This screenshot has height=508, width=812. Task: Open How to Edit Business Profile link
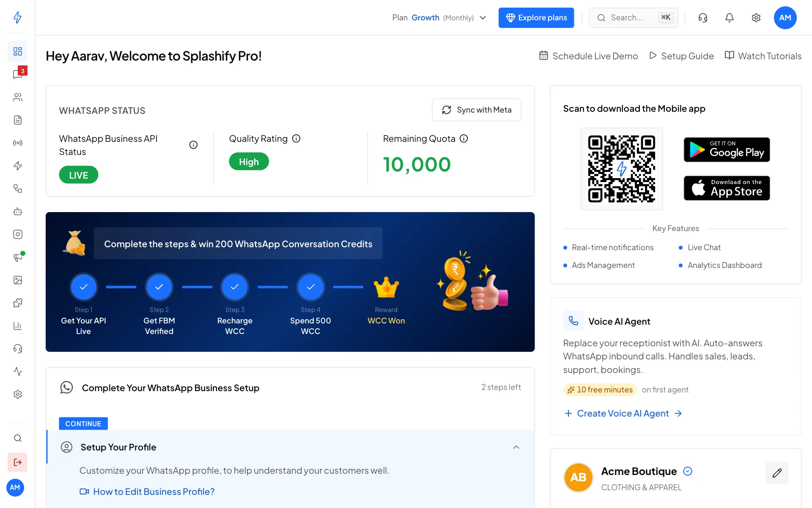point(147,491)
